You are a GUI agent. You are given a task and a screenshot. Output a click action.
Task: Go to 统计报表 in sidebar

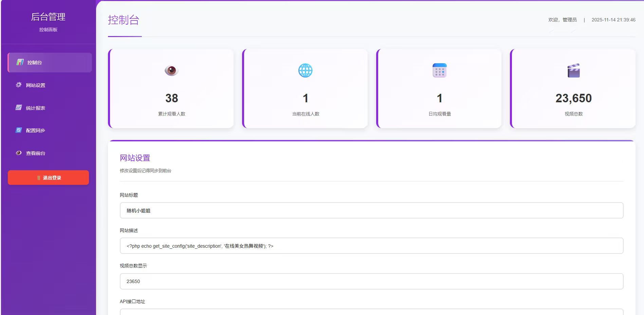tap(36, 108)
